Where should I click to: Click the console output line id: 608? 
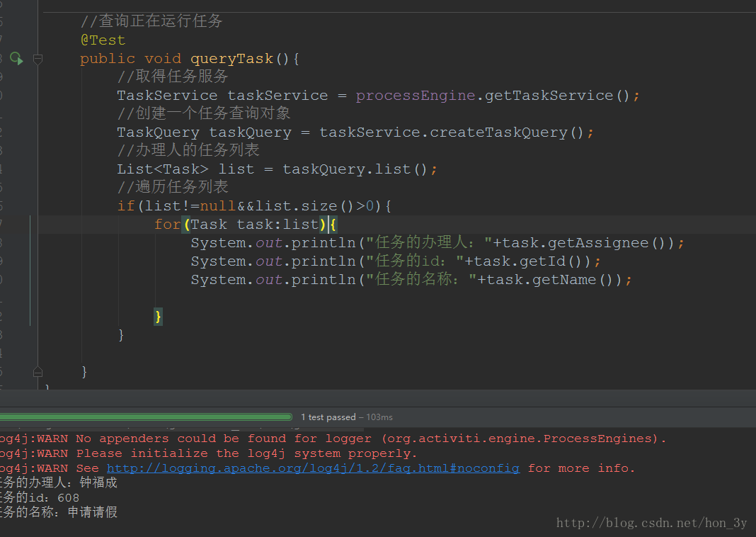(40, 497)
